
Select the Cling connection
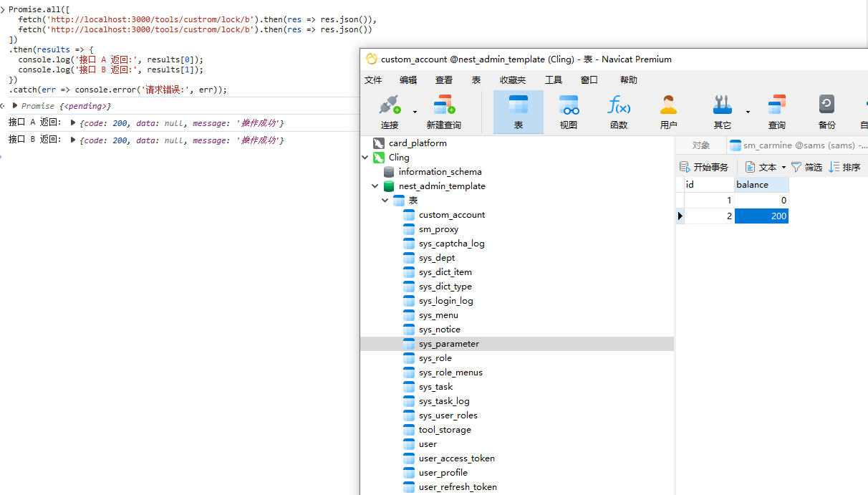[x=399, y=158]
